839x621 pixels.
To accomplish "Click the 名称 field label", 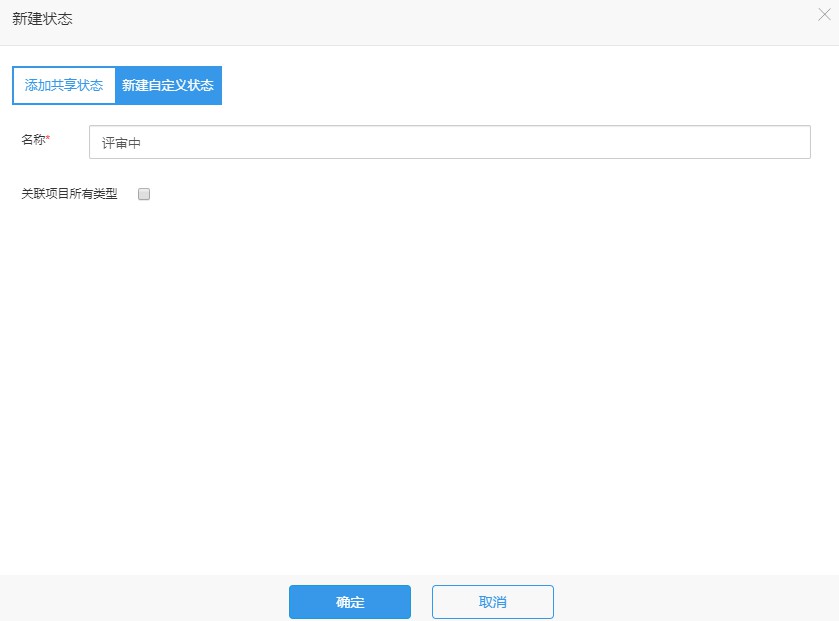I will coord(35,140).
